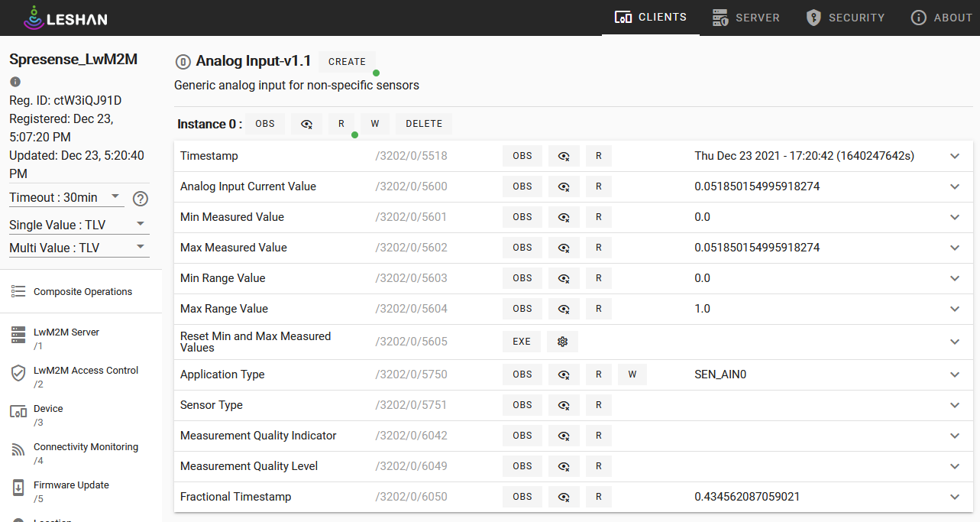
Task: Open the Firmware Update object
Action: coord(71,491)
